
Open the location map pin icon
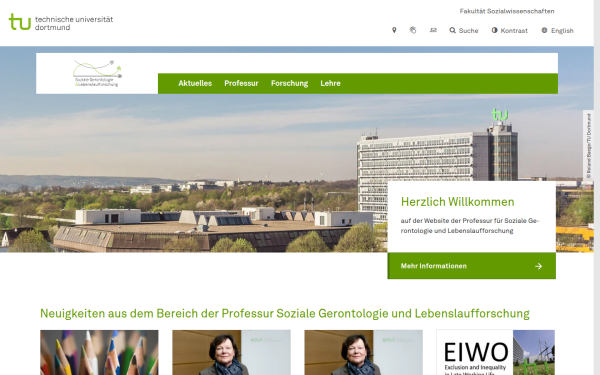coord(394,30)
